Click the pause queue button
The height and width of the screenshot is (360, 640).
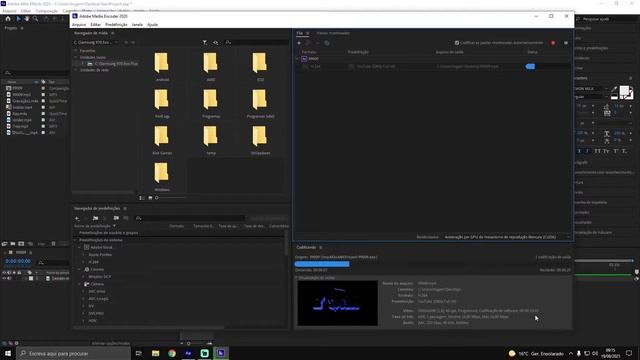[x=566, y=43]
